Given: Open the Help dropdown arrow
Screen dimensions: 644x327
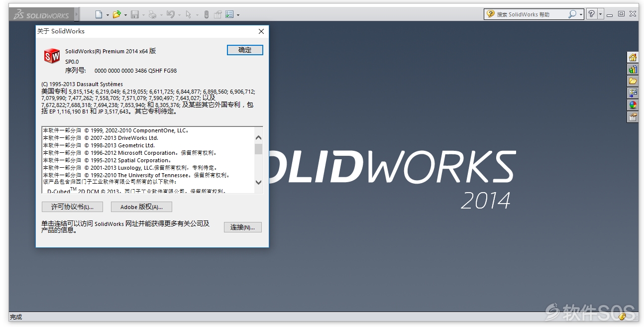Looking at the screenshot, I should click(x=600, y=14).
